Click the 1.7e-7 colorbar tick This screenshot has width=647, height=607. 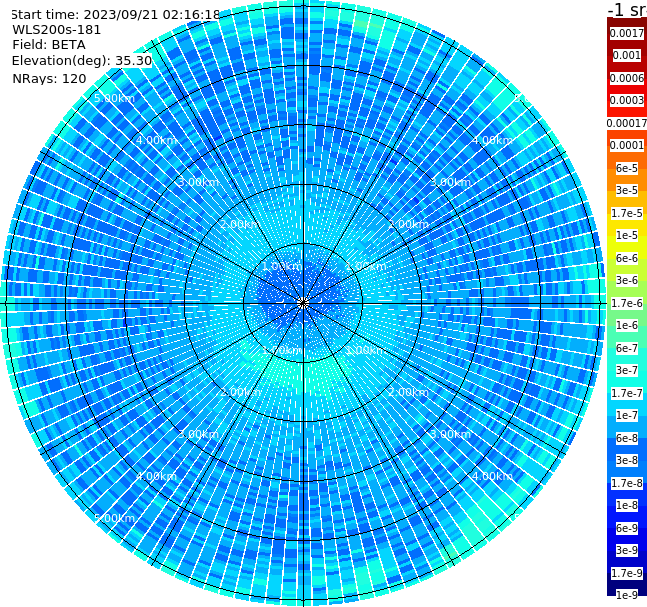click(x=627, y=393)
